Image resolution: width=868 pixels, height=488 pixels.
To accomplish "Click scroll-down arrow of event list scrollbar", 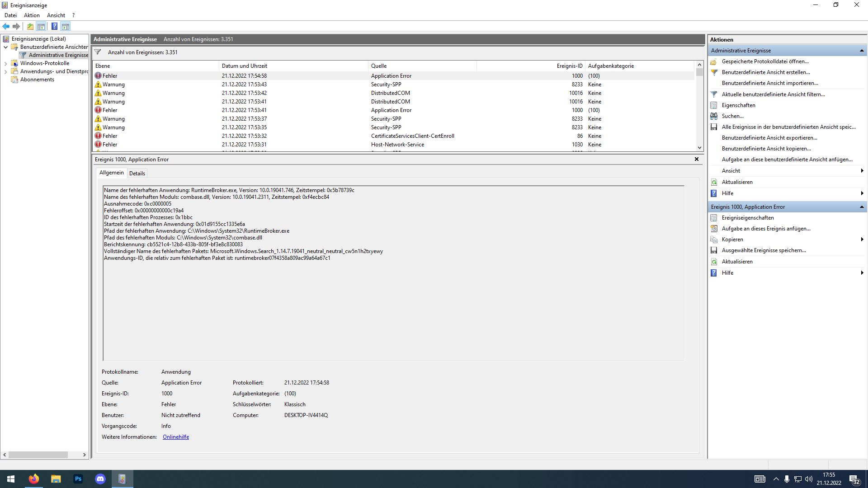I will [699, 147].
